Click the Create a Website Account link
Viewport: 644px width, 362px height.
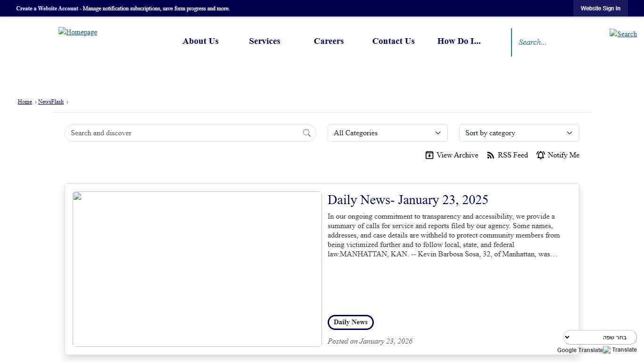(47, 8)
